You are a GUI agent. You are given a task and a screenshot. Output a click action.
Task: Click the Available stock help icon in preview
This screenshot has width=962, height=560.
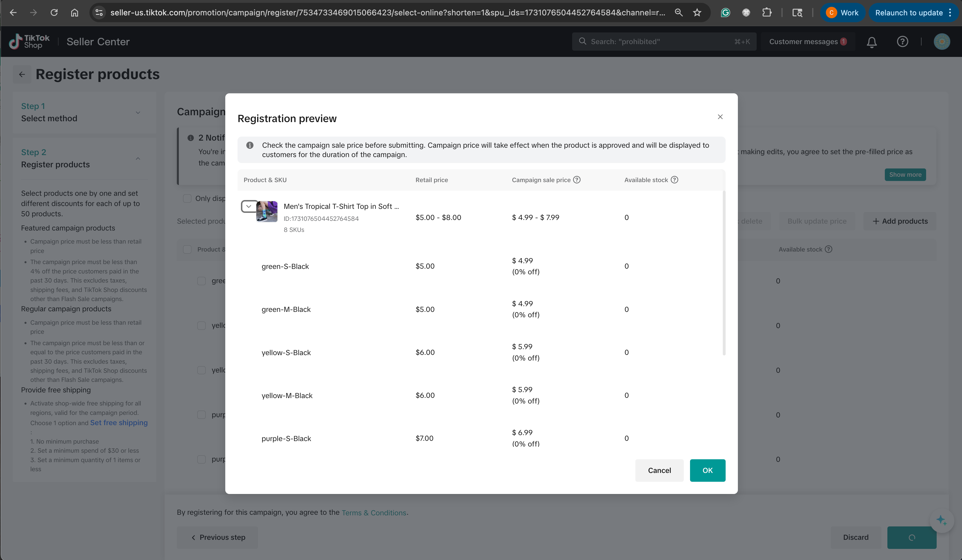click(675, 180)
